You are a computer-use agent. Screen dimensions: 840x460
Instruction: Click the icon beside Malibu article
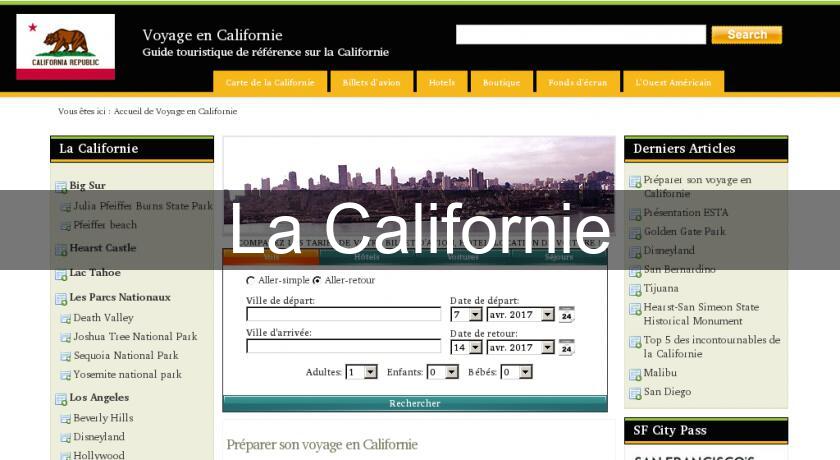(635, 374)
